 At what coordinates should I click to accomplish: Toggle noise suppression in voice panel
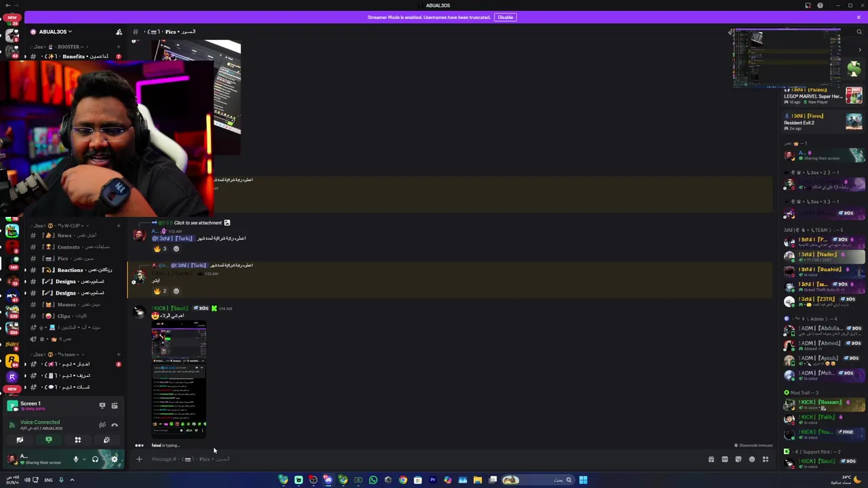coord(102,425)
